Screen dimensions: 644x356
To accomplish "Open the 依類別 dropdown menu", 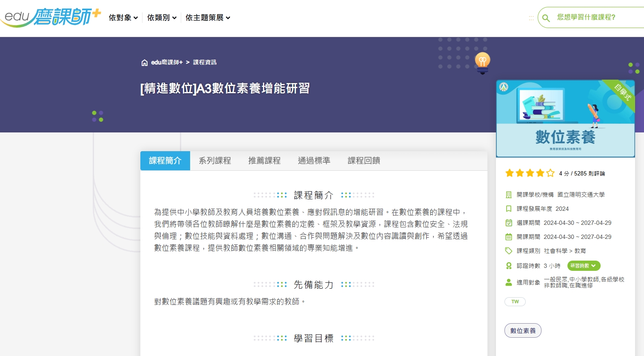I will pyautogui.click(x=162, y=17).
